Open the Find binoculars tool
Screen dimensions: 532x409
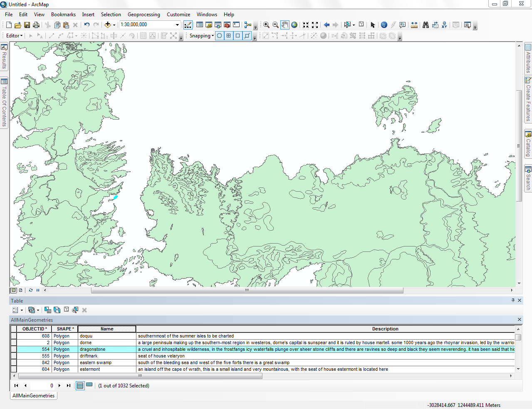426,25
